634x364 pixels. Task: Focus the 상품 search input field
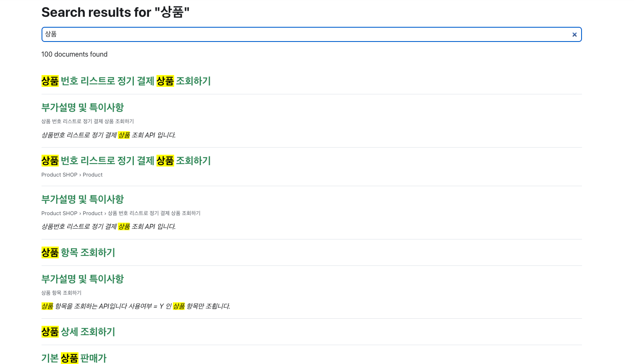pyautogui.click(x=311, y=34)
